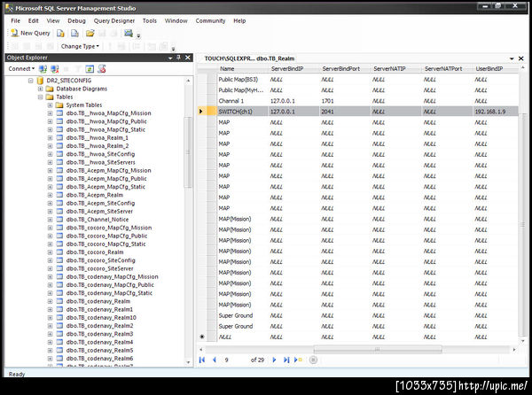Click the move to new row icon
532x395 pixels.
pyautogui.click(x=298, y=360)
